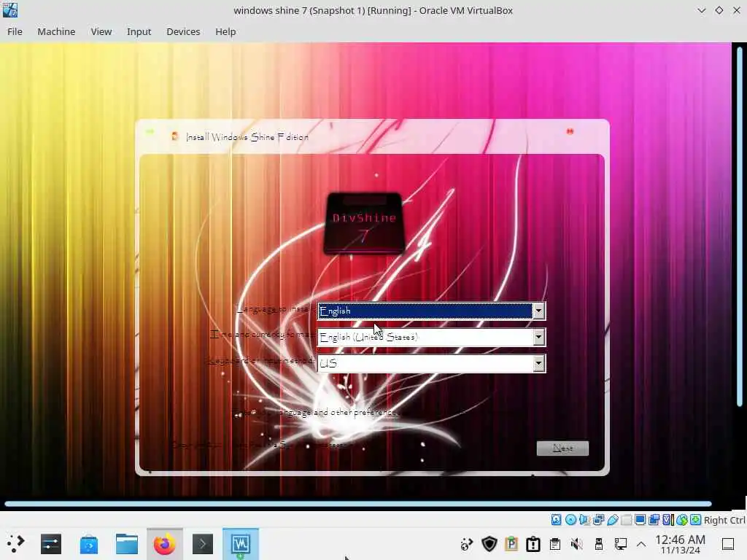
Task: Click the VirtualBox window vertical scrollbar
Action: pos(740,227)
